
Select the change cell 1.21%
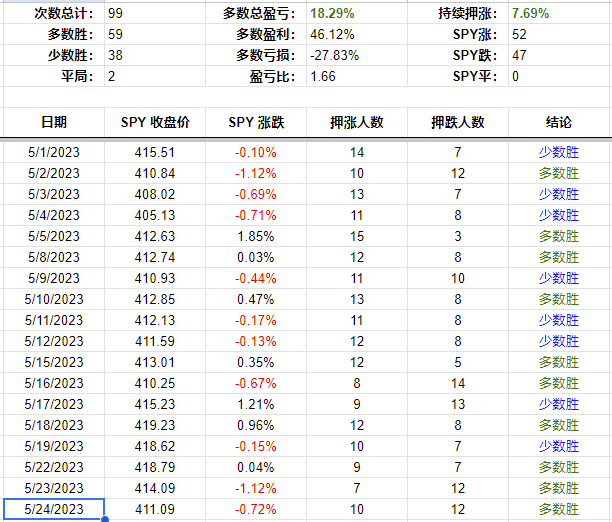[256, 404]
